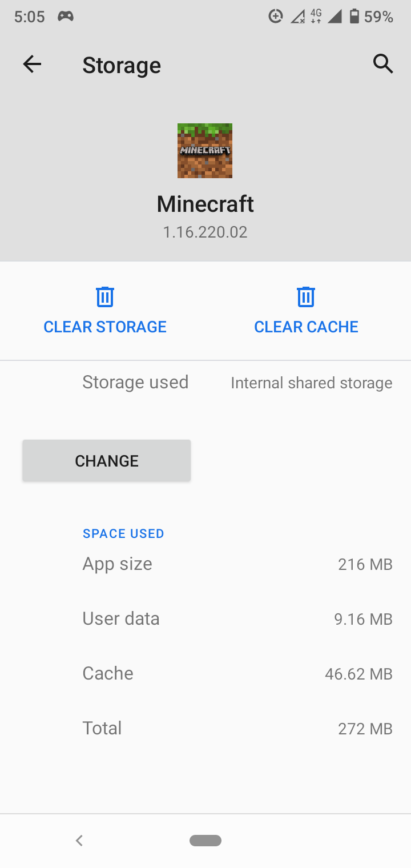Tap the game controller status icon

(66, 17)
